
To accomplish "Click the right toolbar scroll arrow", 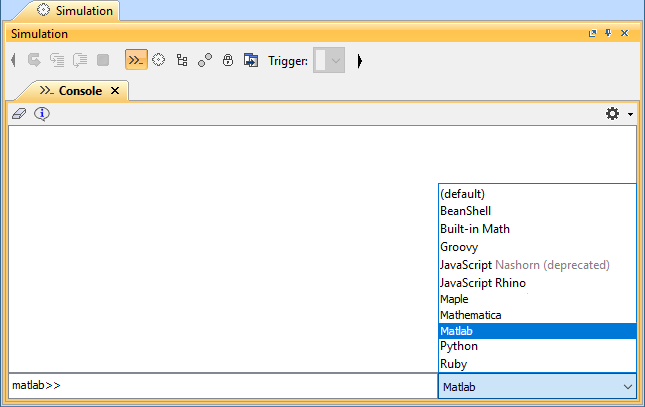I will tap(360, 61).
